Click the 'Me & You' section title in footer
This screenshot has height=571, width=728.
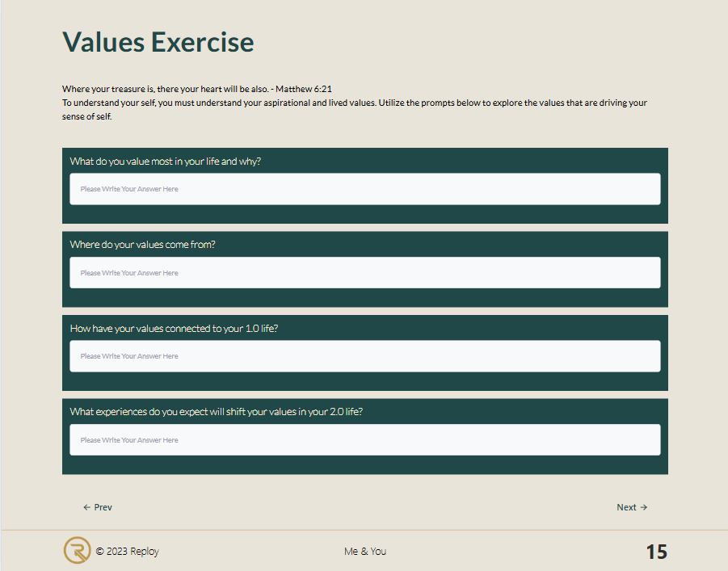coord(365,552)
